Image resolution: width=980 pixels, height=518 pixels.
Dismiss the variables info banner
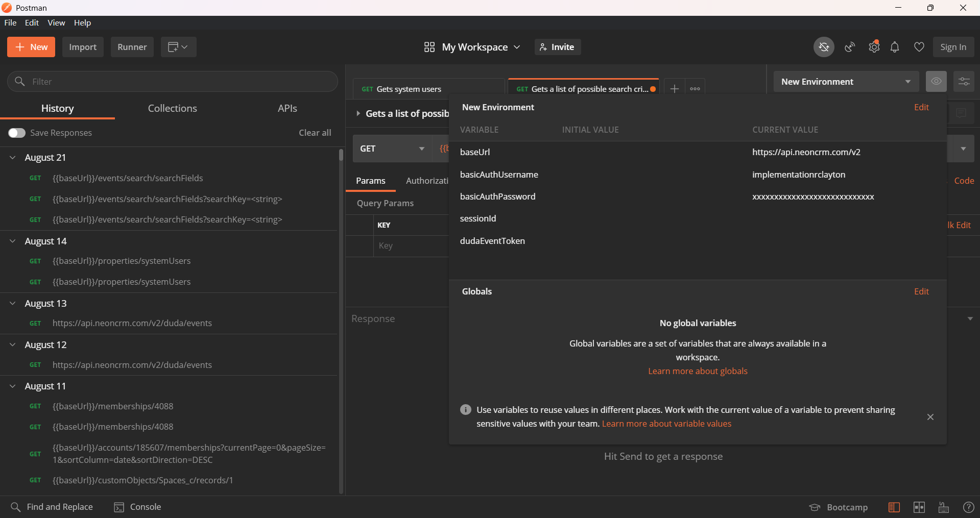930,417
